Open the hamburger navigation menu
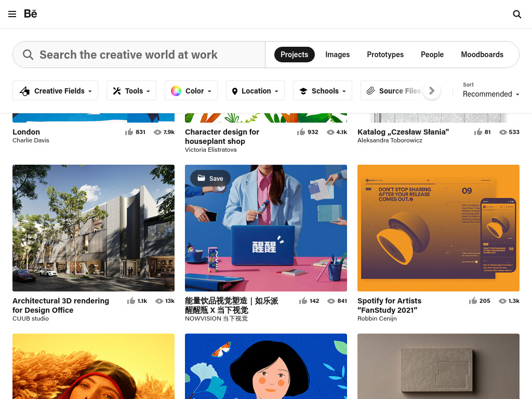The width and height of the screenshot is (532, 399). [12, 14]
